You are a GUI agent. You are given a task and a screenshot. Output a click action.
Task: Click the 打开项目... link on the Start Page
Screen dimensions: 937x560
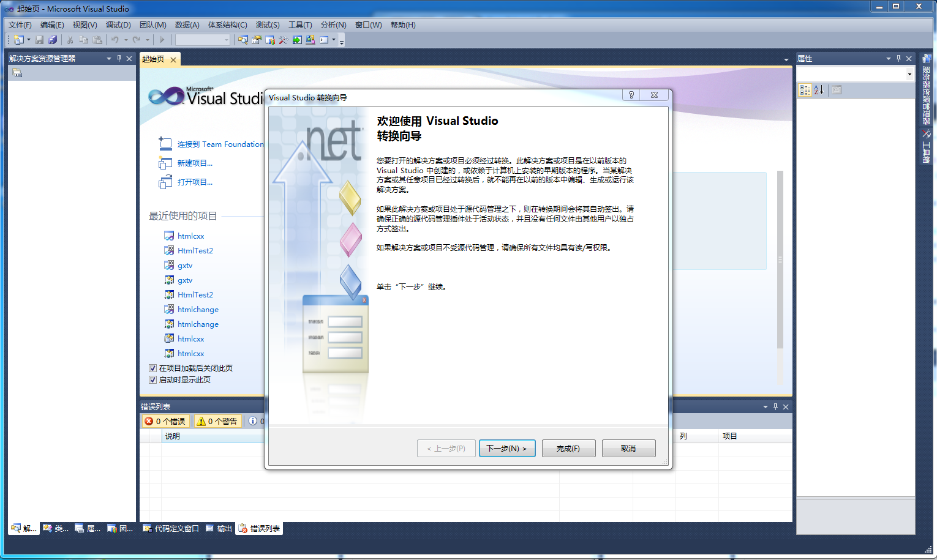pyautogui.click(x=195, y=182)
